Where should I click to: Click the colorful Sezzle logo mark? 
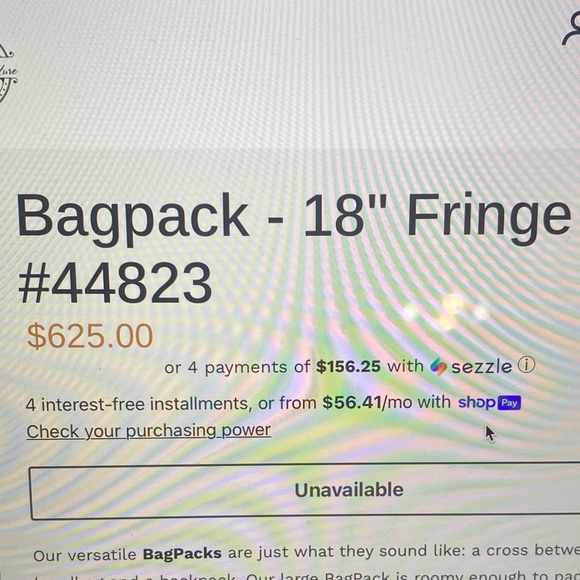439,367
